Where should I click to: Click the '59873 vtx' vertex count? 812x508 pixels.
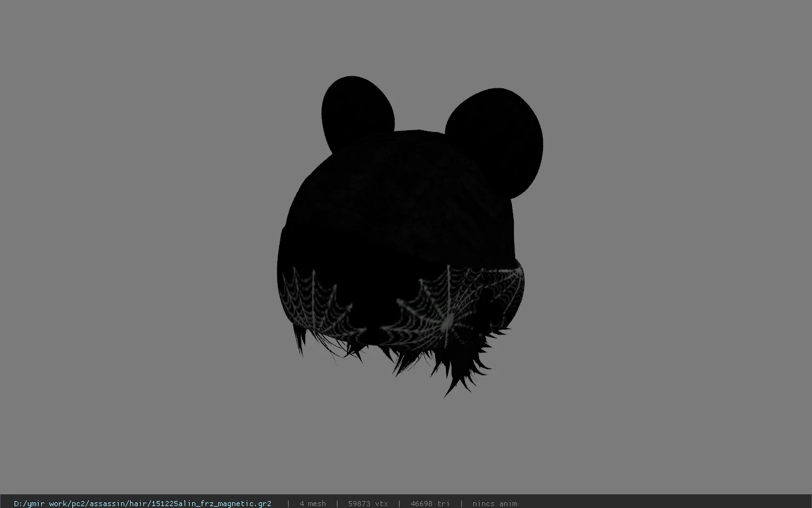368,504
